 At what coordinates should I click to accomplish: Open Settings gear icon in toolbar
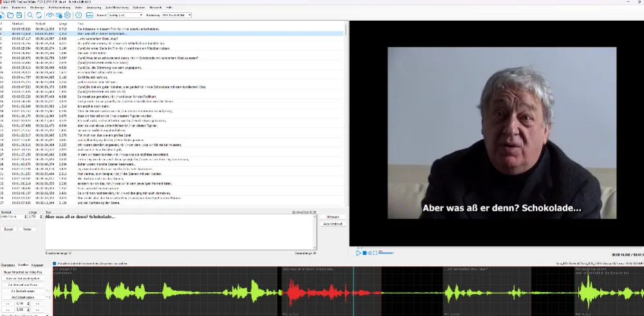click(68, 15)
